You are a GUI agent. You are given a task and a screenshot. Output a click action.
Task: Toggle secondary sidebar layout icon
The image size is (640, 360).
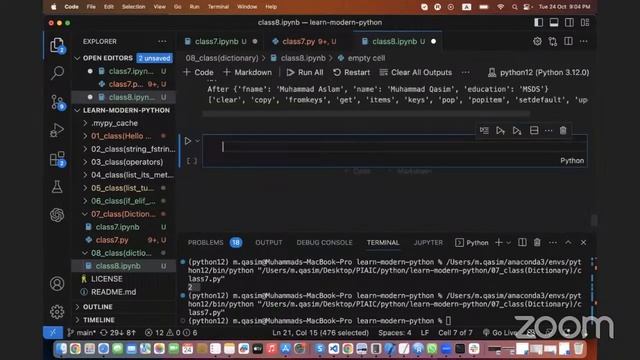tap(569, 22)
